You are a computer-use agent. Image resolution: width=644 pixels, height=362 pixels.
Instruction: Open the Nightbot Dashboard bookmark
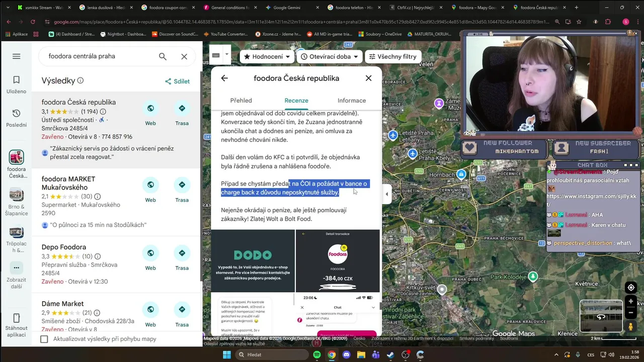(x=123, y=34)
